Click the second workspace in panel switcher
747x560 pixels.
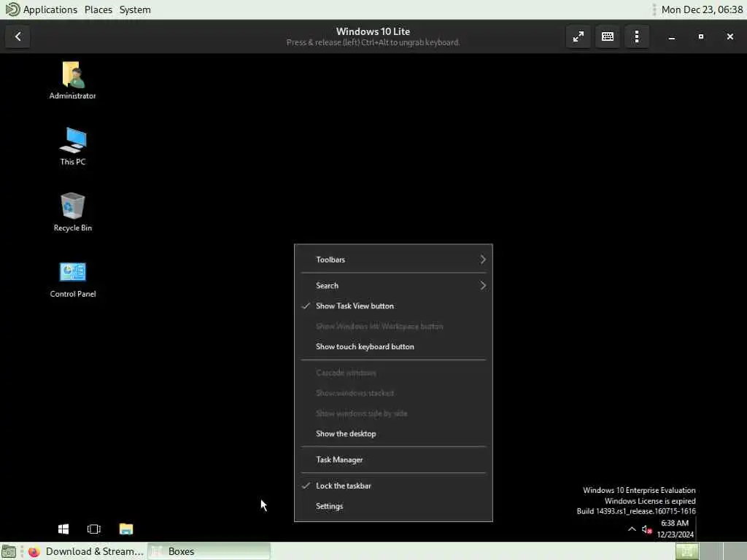pyautogui.click(x=711, y=551)
